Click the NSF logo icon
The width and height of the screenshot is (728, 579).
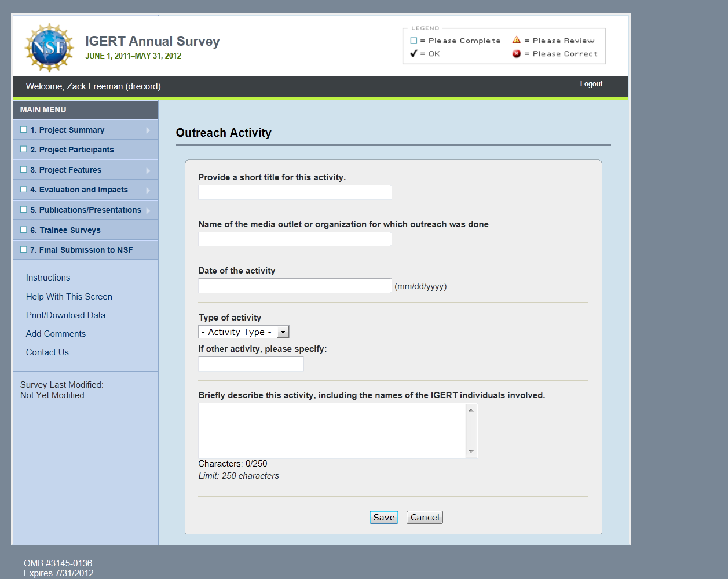pyautogui.click(x=49, y=48)
